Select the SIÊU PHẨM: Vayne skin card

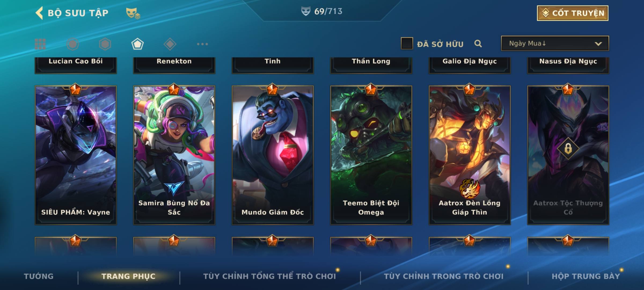tap(76, 155)
